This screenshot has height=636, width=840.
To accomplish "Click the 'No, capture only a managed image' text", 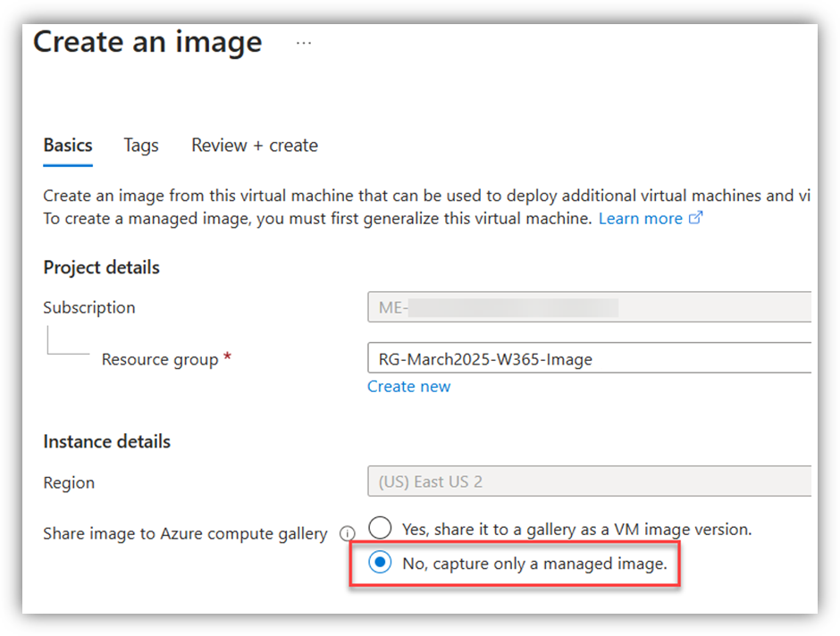I will pos(534,565).
